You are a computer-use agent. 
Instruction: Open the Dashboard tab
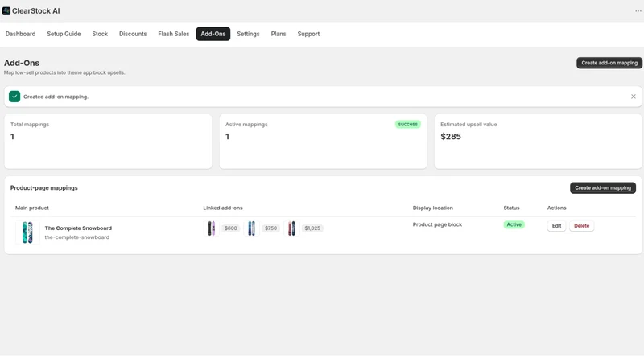click(x=21, y=34)
